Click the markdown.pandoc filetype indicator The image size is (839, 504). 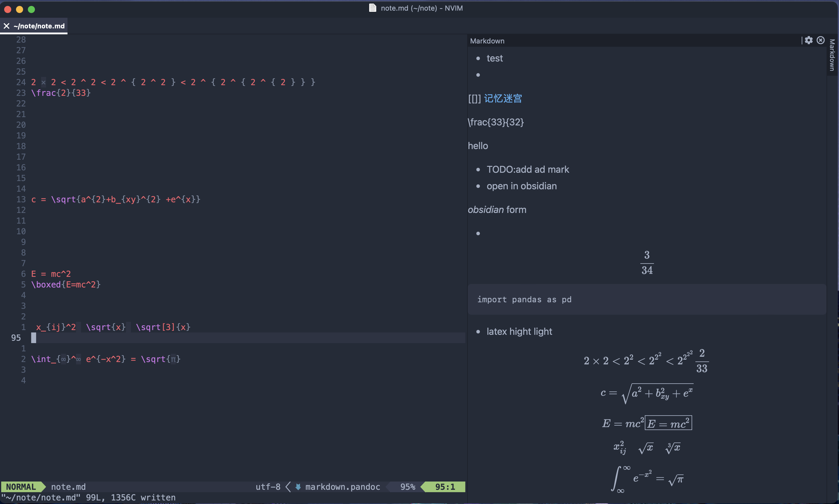pyautogui.click(x=342, y=487)
